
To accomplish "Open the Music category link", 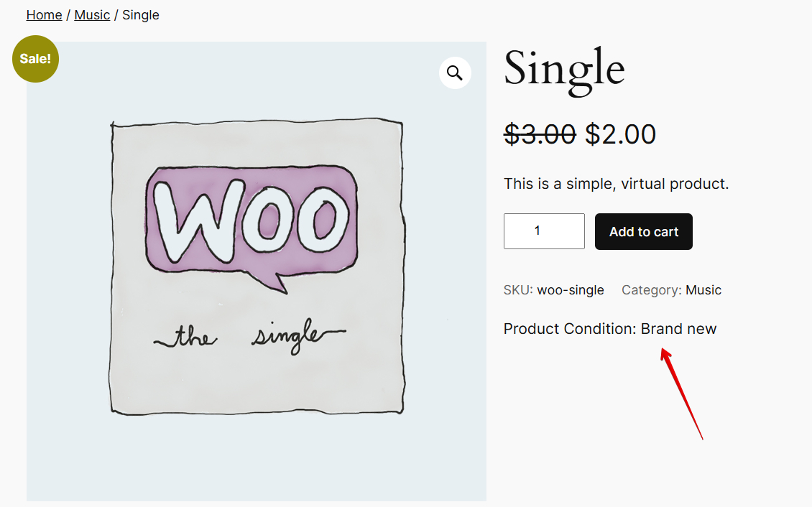I will [703, 290].
